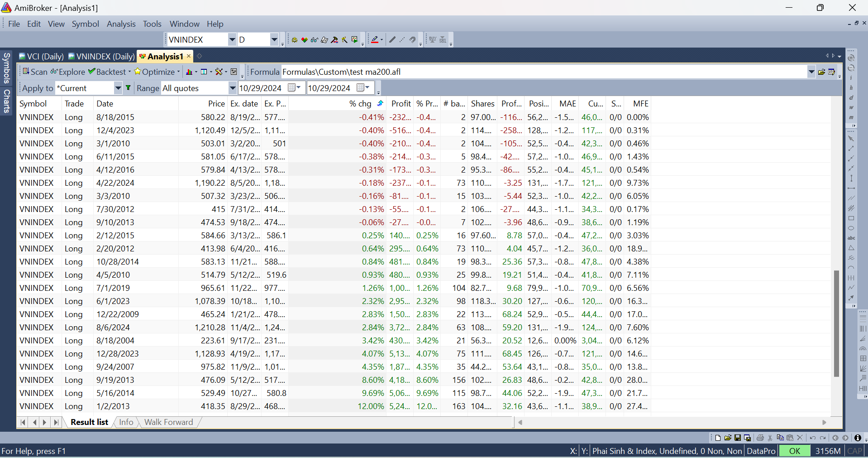This screenshot has height=458, width=868.
Task: Click the Buy order toolbar icon
Action: [433, 40]
